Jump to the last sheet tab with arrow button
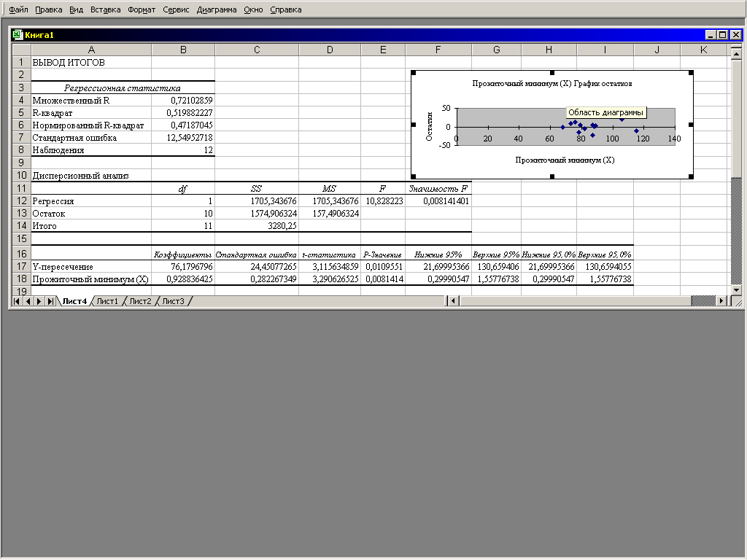The width and height of the screenshot is (747, 560). coord(50,301)
